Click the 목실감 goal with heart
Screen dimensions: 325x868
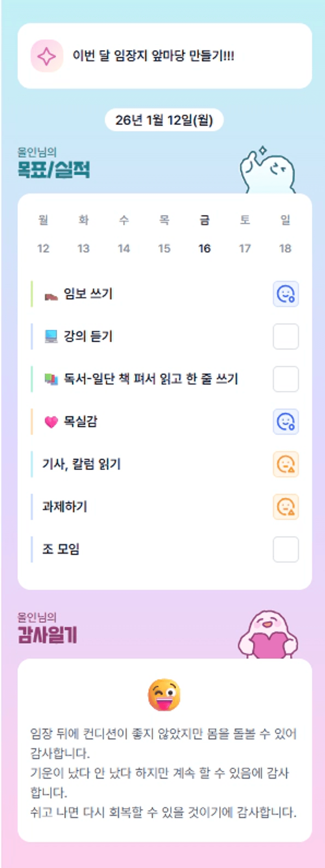tap(80, 421)
